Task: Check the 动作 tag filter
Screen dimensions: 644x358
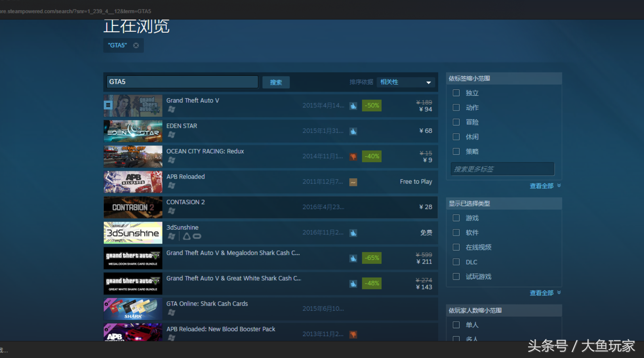Action: point(456,107)
